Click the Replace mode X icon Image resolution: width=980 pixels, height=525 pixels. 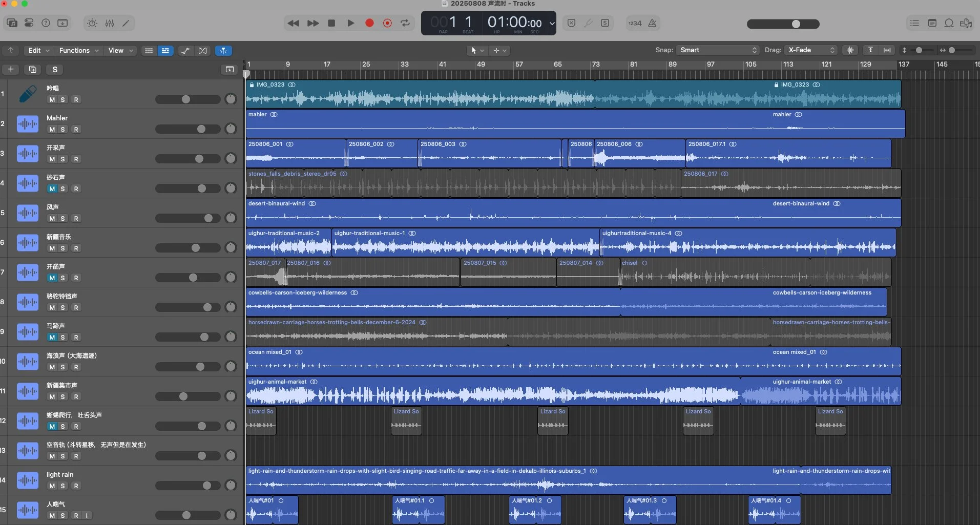pyautogui.click(x=571, y=23)
